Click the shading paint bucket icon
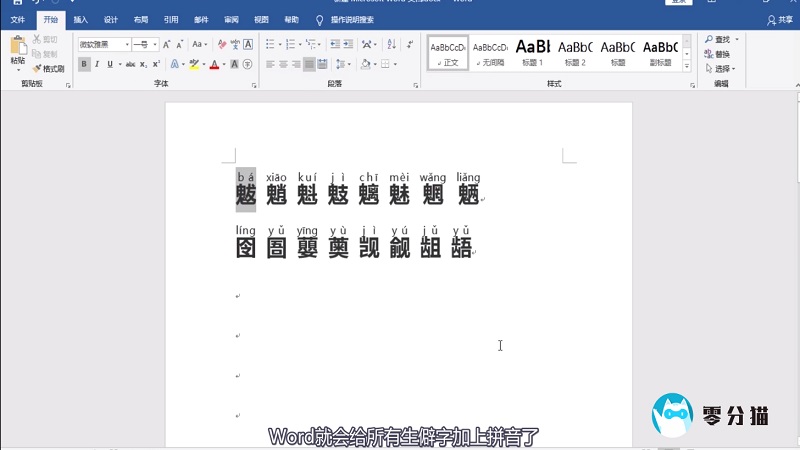Viewport: 800px width, 450px height. tap(365, 64)
